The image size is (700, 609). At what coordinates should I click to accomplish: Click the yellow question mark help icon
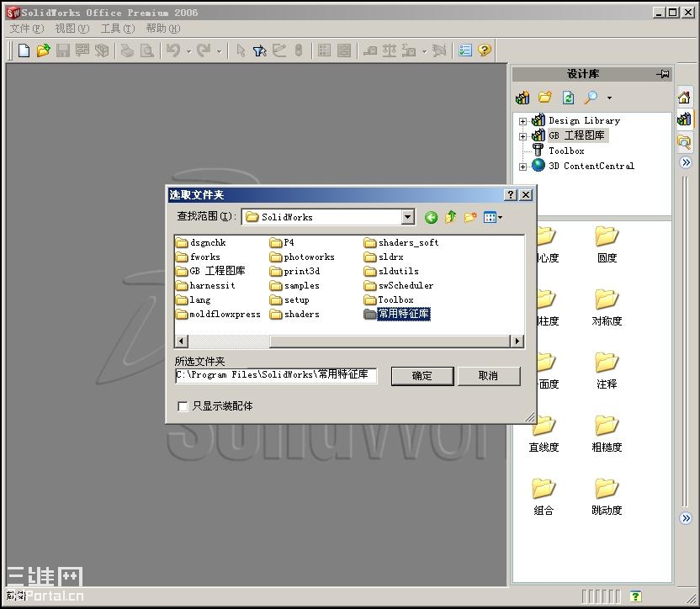(485, 50)
